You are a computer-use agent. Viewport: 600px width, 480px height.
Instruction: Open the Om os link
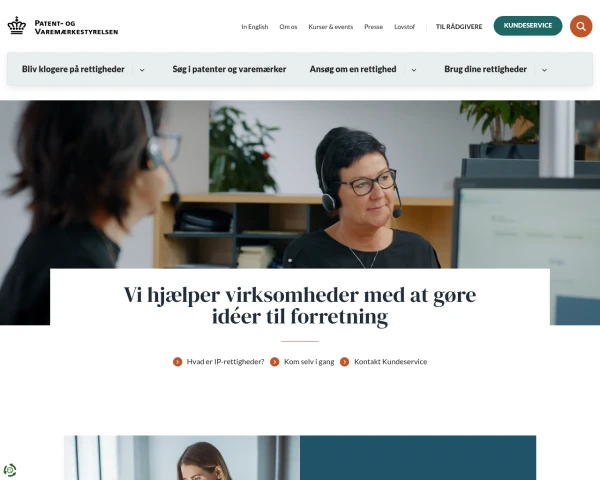coord(288,27)
